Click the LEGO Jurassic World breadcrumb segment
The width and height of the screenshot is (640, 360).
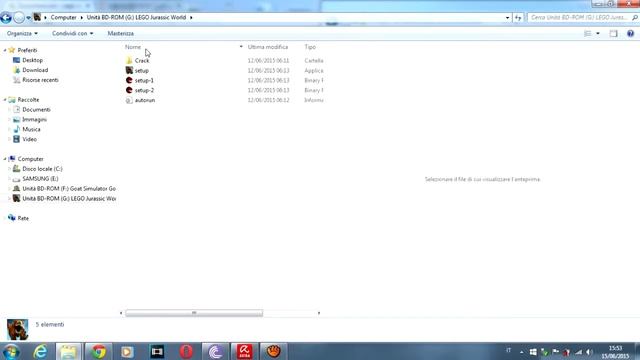[x=136, y=18]
